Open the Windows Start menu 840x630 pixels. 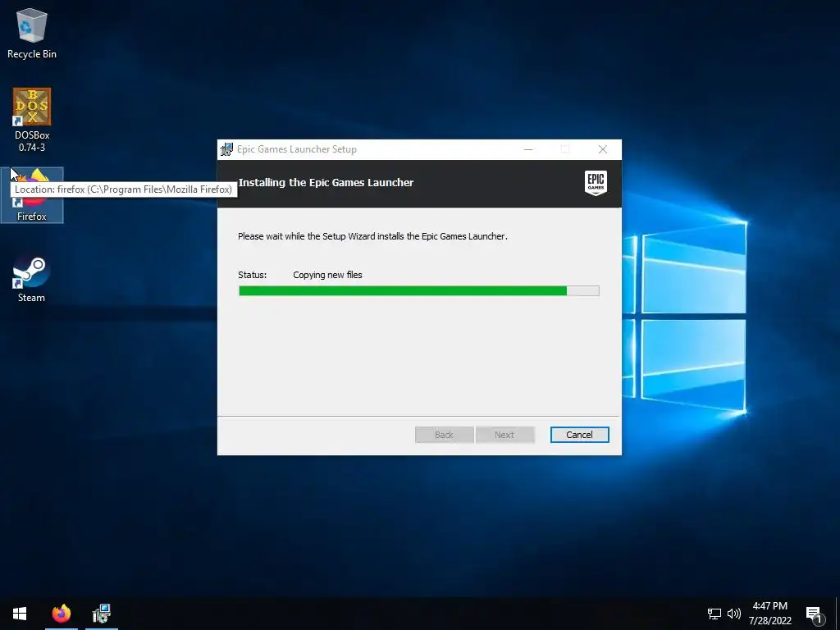[20, 614]
